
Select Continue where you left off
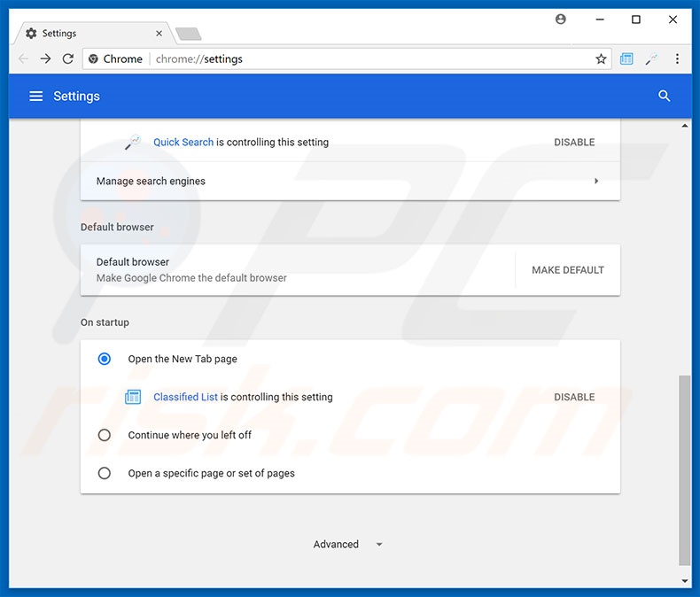[x=105, y=435]
